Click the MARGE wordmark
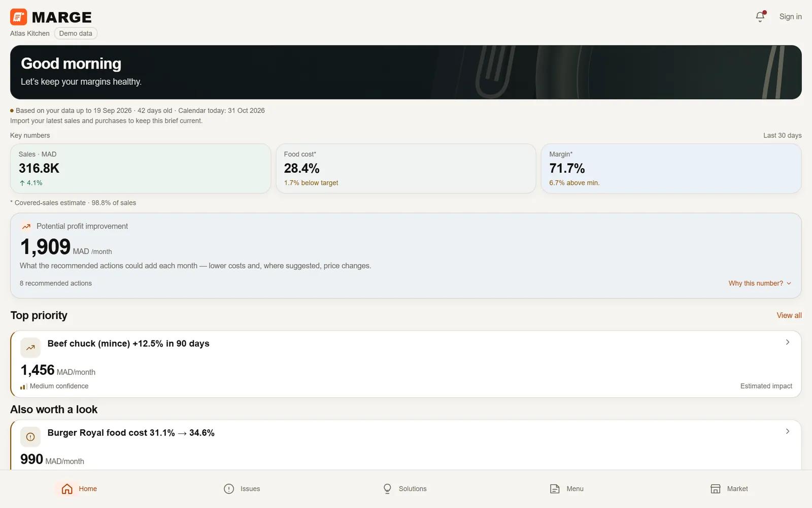812x508 pixels. tap(62, 17)
